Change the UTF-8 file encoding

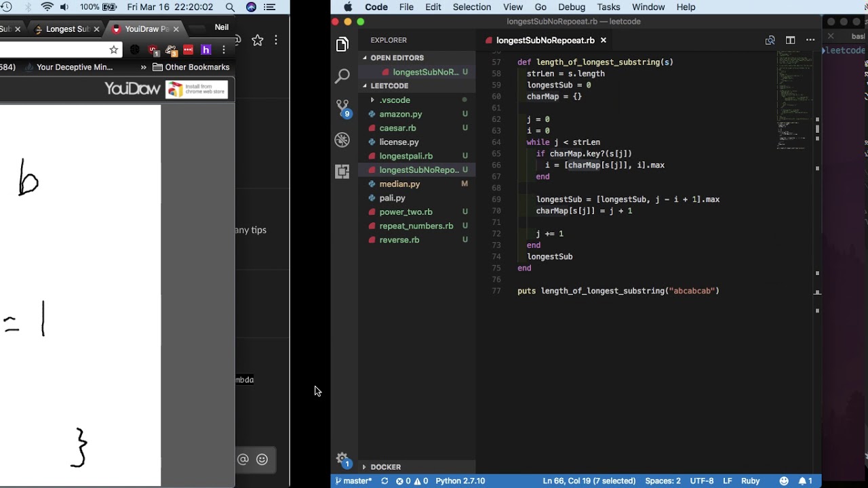(702, 481)
